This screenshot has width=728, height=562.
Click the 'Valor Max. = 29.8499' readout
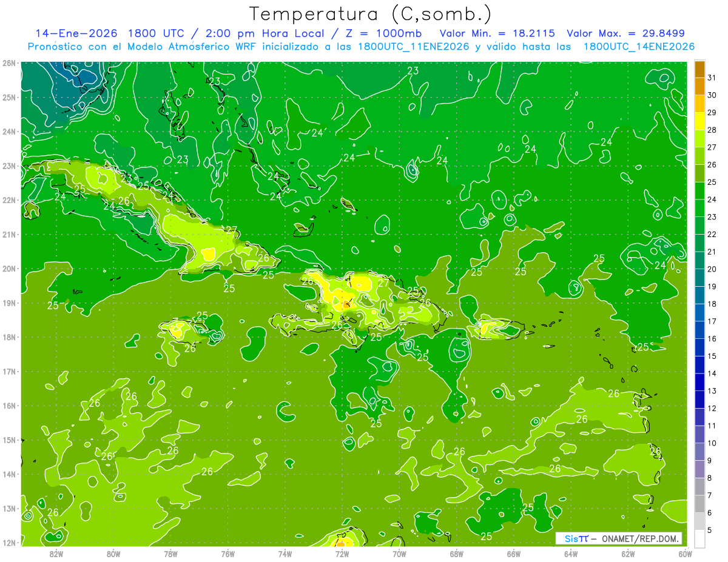(626, 33)
